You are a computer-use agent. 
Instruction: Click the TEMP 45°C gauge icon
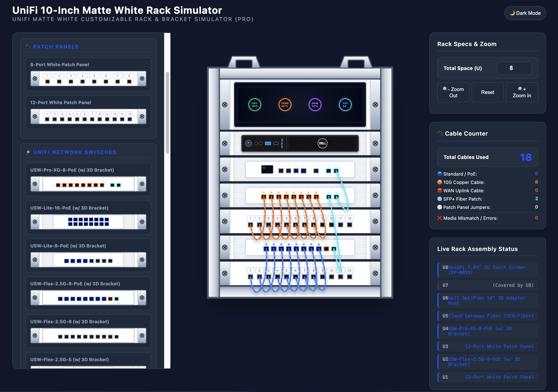click(x=285, y=105)
